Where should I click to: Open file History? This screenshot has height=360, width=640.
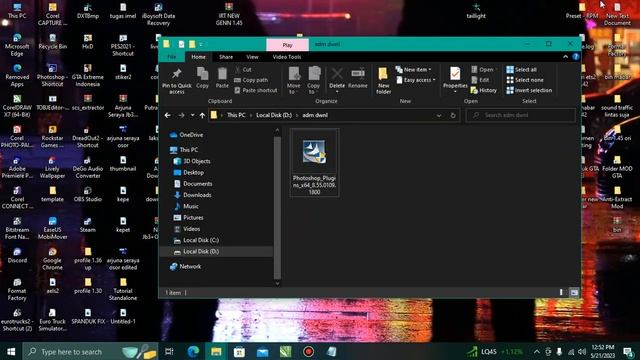pyautogui.click(x=484, y=90)
